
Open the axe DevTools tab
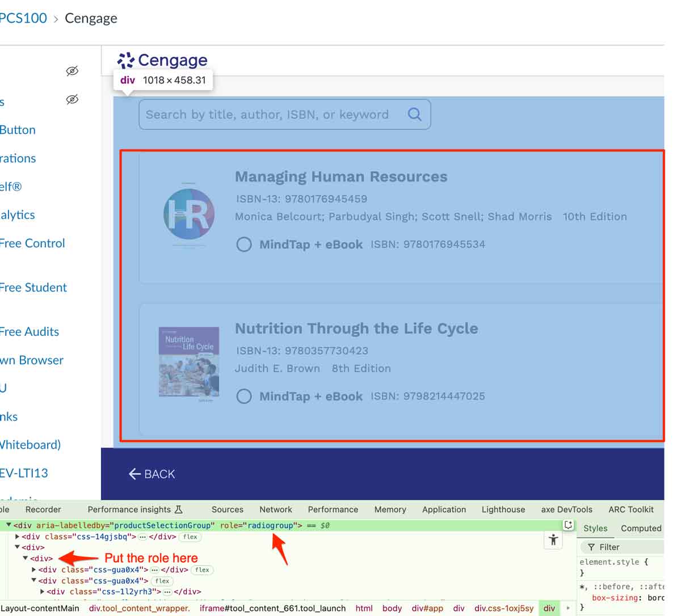(x=567, y=509)
